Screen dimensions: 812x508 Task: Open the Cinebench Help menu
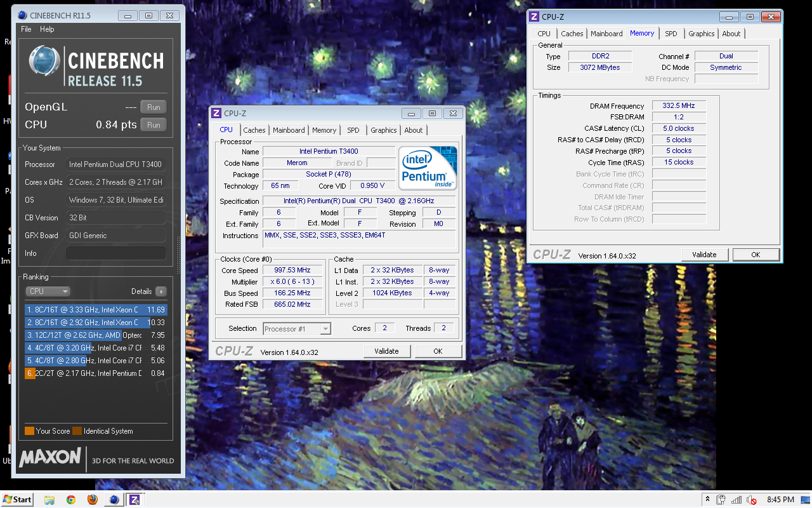(47, 29)
